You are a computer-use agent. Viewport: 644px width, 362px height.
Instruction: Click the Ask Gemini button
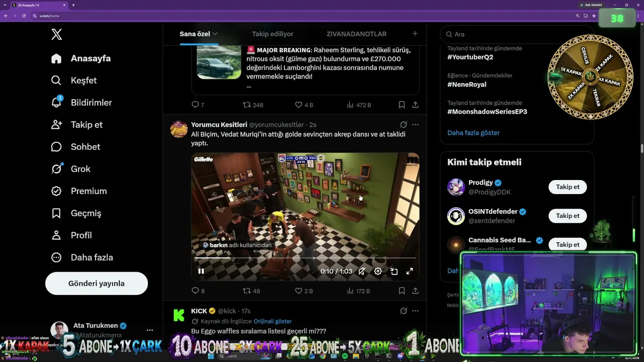pyautogui.click(x=591, y=5)
